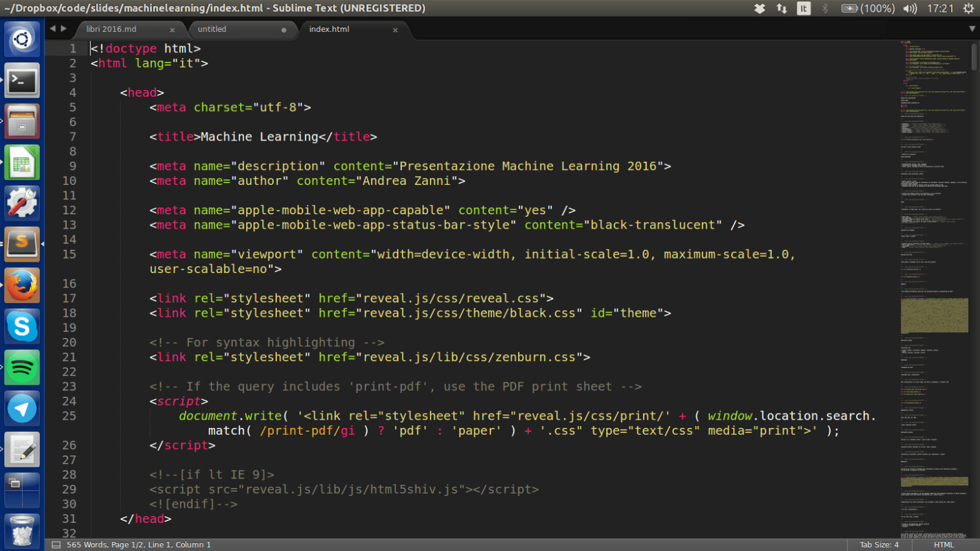Open the Terminal from the launcher
The height and width of the screenshot is (551, 980).
point(22,81)
